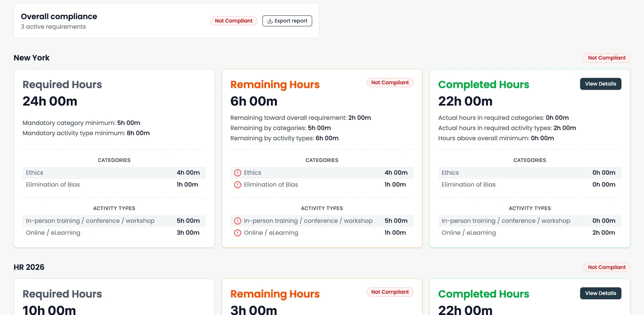Click 'Mandatory activity type minimum: 8h 00m' line

click(86, 133)
